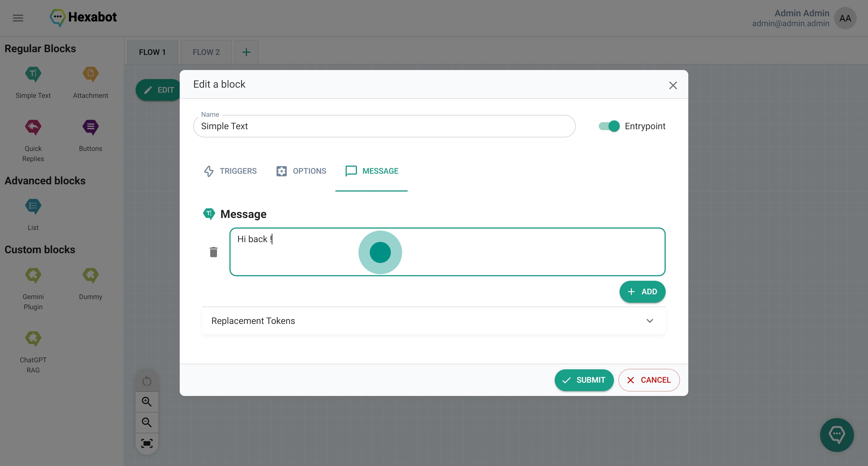Choose the Buttons block icon
Screen dimensions: 868x466
[90, 127]
